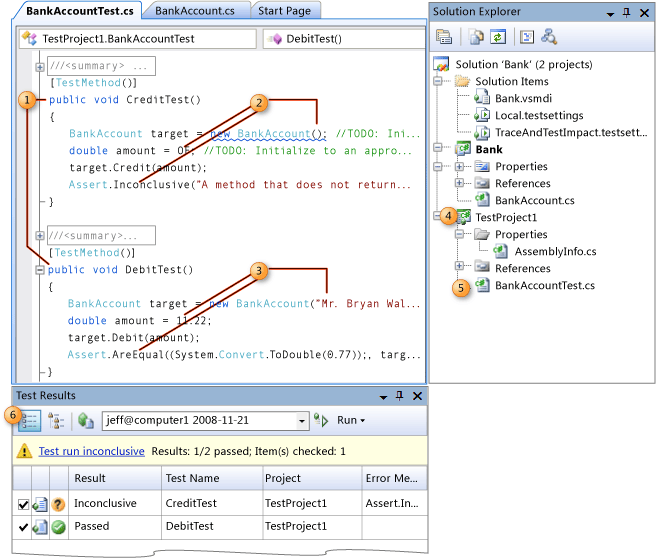This screenshot has width=656, height=558.
Task: Click the green Passed result icon
Action: pyautogui.click(x=59, y=527)
